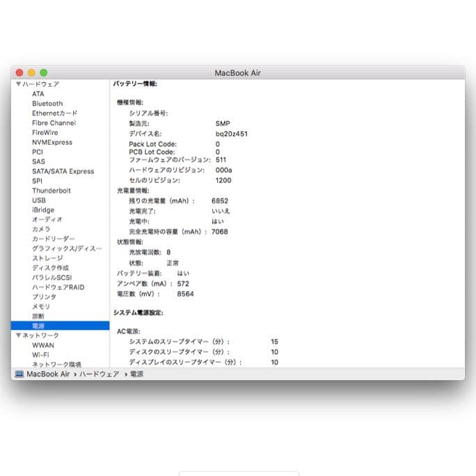
Task: Click the cell revision value 1200
Action: [223, 180]
